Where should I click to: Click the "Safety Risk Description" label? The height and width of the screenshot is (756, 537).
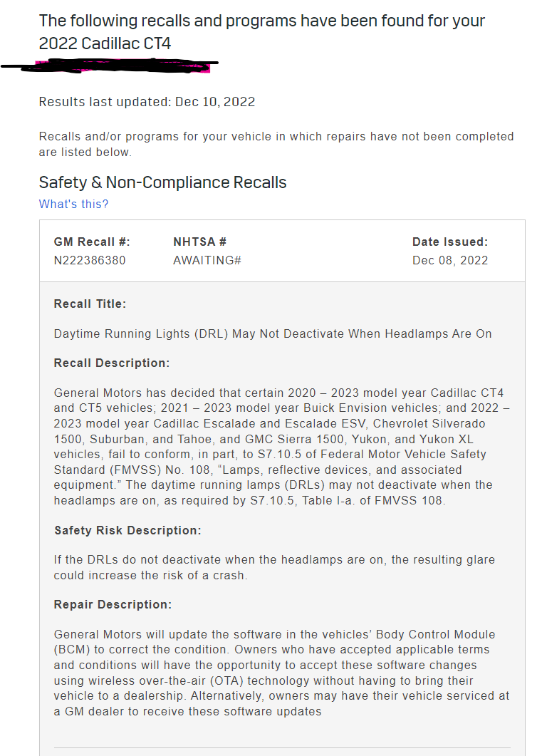click(127, 530)
